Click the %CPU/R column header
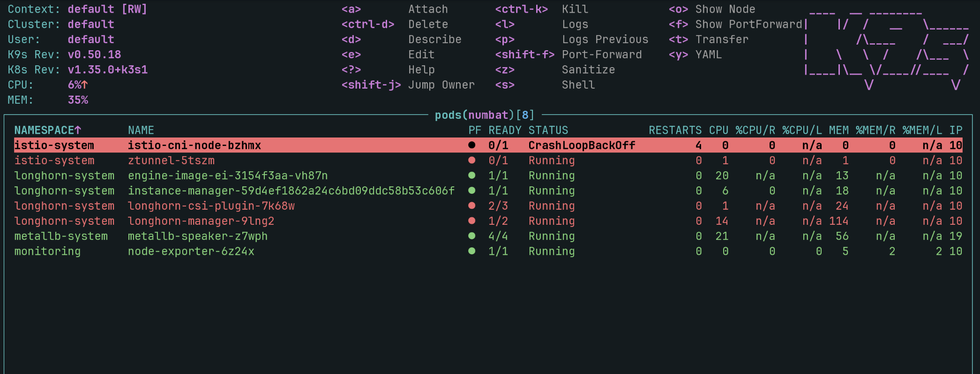Viewport: 980px width, 374px height. click(x=755, y=130)
